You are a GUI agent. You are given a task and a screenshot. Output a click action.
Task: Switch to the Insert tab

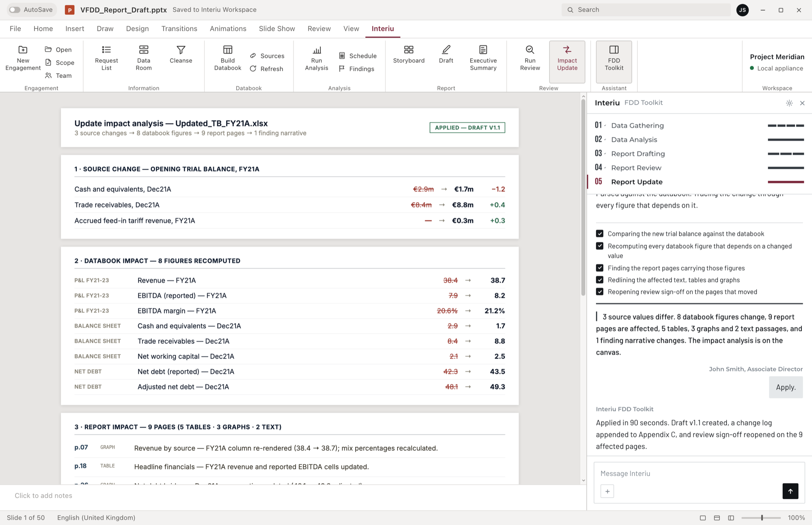[x=75, y=28]
